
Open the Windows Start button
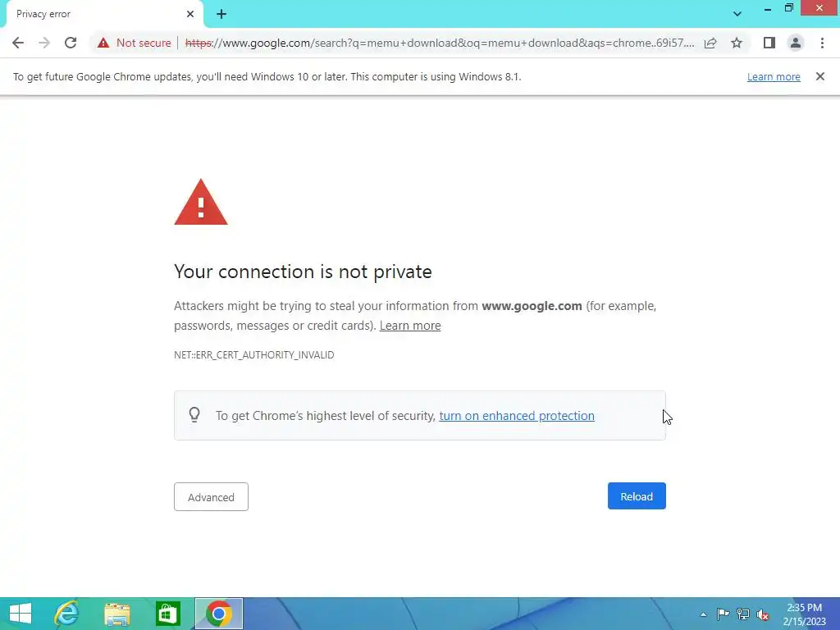coord(21,614)
